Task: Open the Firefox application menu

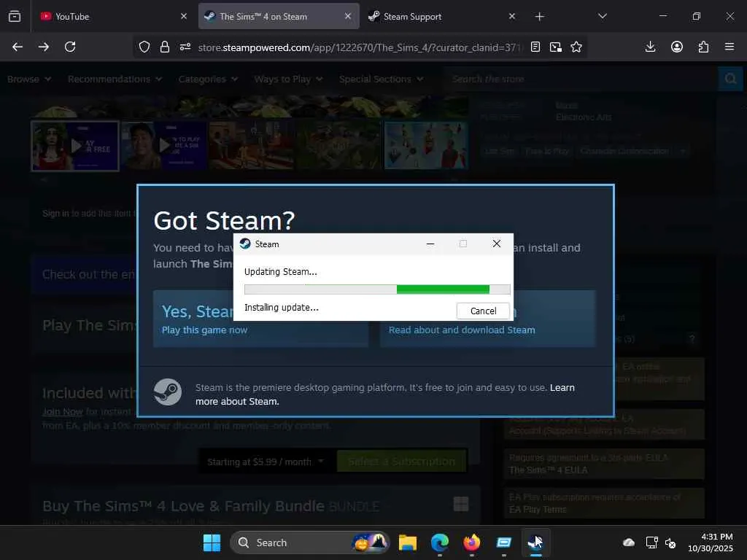Action: 729,47
